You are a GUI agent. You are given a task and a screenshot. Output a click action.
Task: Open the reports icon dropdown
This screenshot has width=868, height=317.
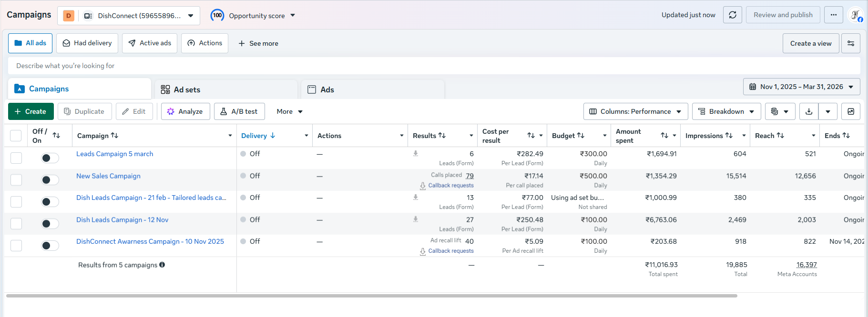(780, 111)
